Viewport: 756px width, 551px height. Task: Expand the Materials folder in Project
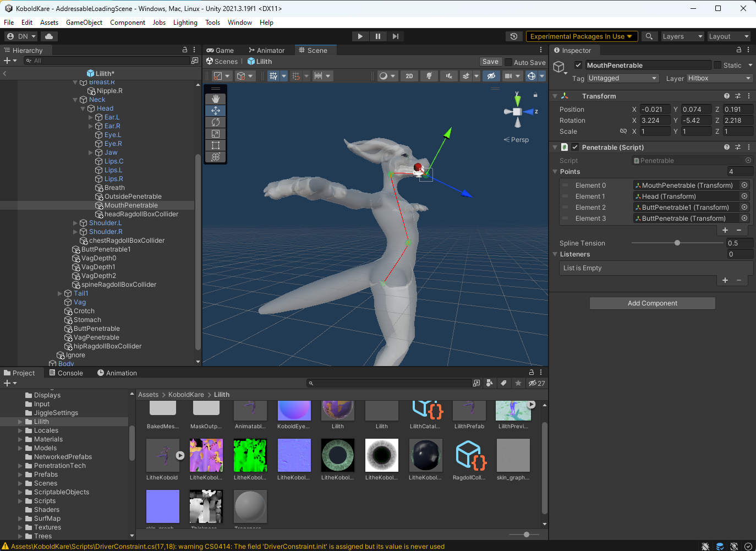point(20,439)
